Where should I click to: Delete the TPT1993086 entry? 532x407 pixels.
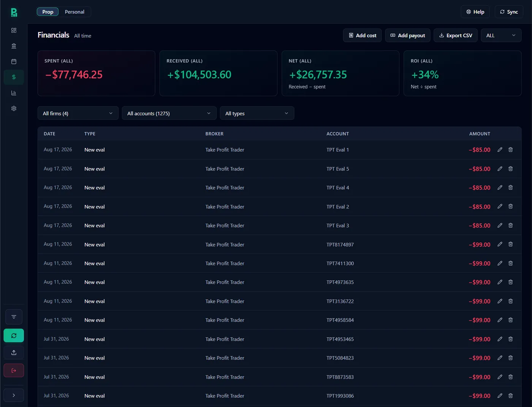pyautogui.click(x=511, y=396)
